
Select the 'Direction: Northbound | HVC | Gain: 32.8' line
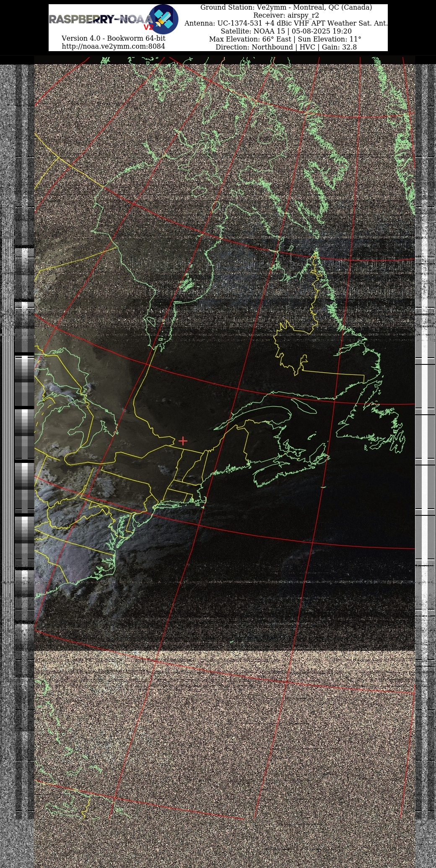[x=286, y=47]
